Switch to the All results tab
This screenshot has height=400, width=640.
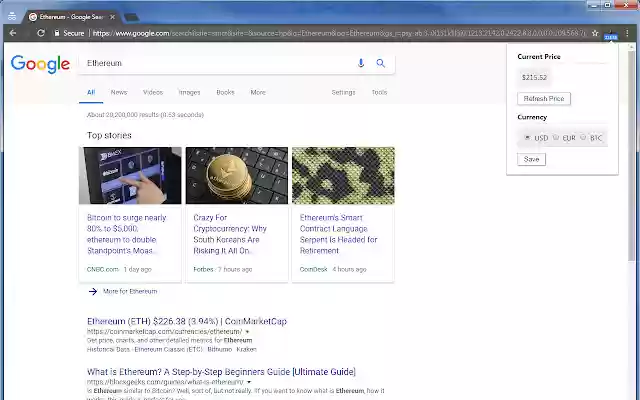click(x=91, y=92)
